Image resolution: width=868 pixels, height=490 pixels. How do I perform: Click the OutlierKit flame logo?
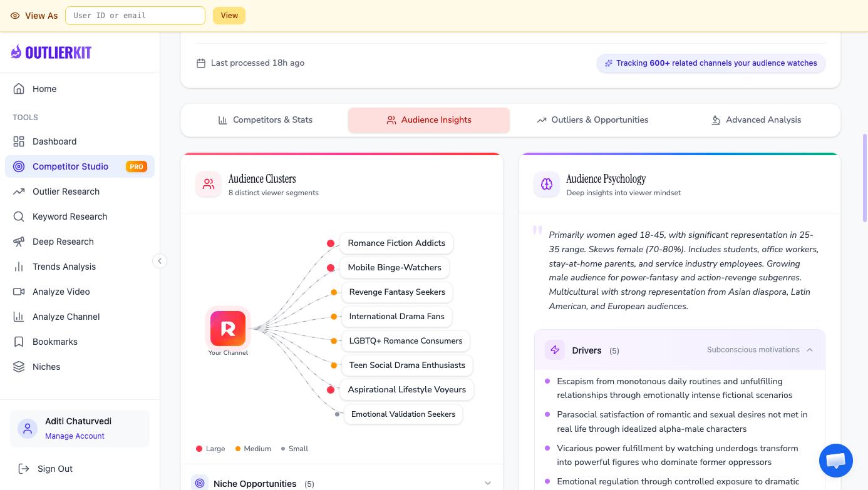[x=16, y=52]
